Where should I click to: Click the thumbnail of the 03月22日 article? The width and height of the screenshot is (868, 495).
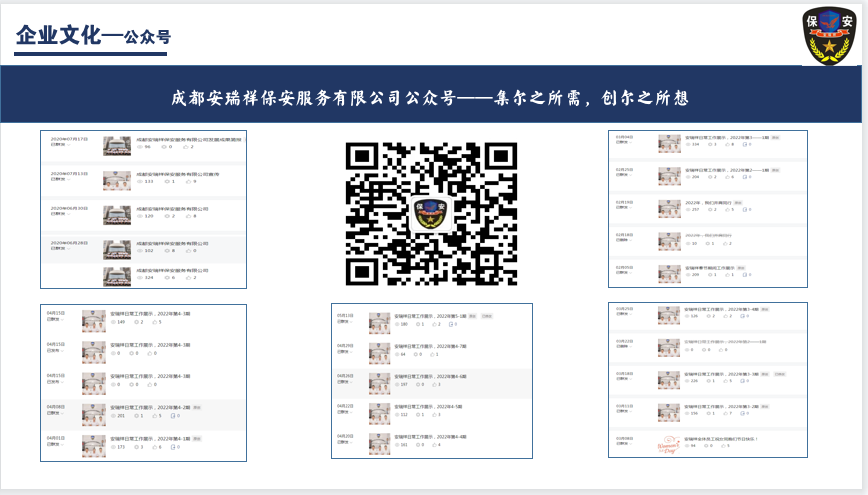click(669, 348)
